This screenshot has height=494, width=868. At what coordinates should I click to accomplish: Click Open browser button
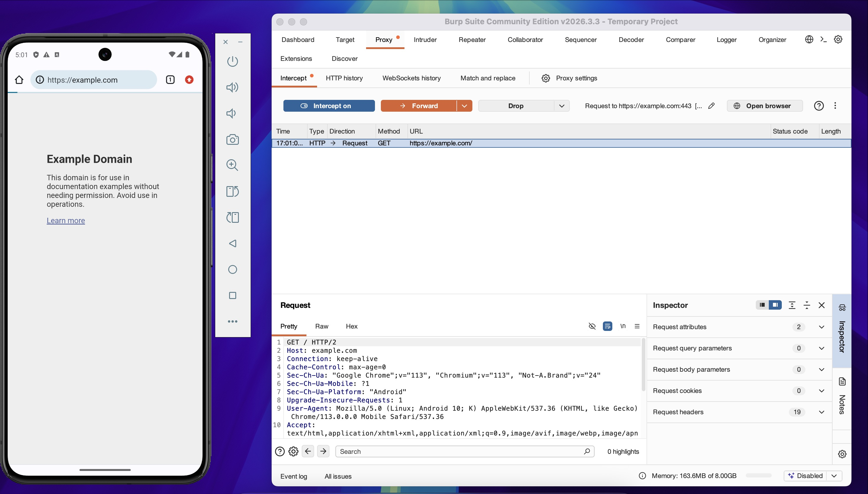(x=765, y=106)
